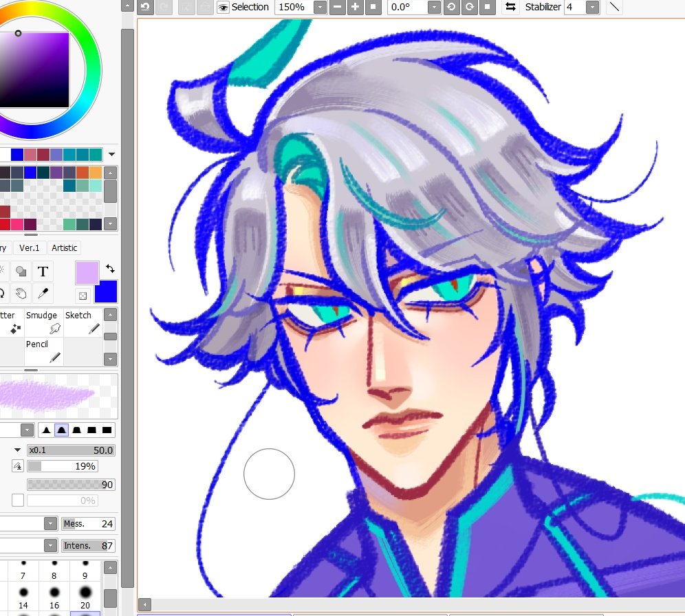Click the Undo arrow in top toolbar
685x616 pixels.
click(x=145, y=7)
